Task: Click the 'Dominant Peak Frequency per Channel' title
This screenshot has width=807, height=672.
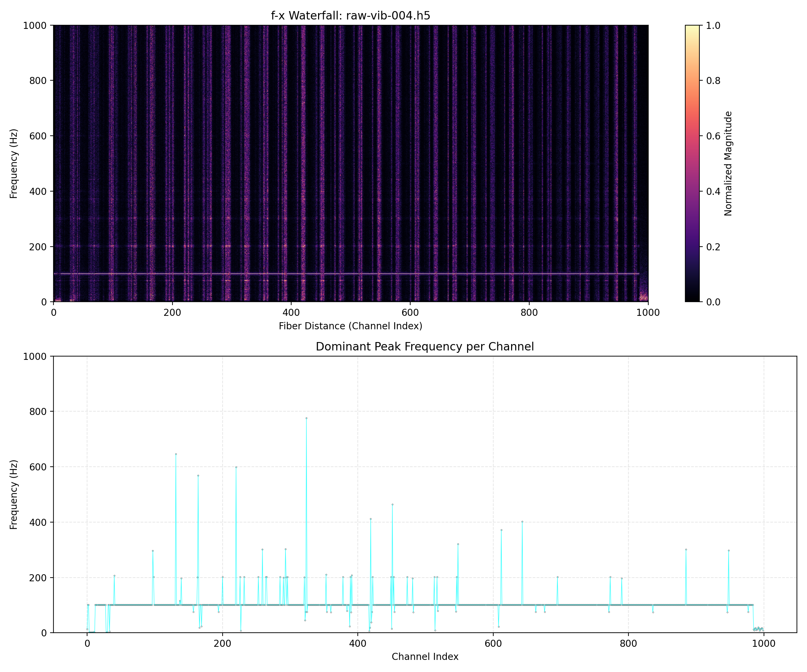Action: coord(425,347)
